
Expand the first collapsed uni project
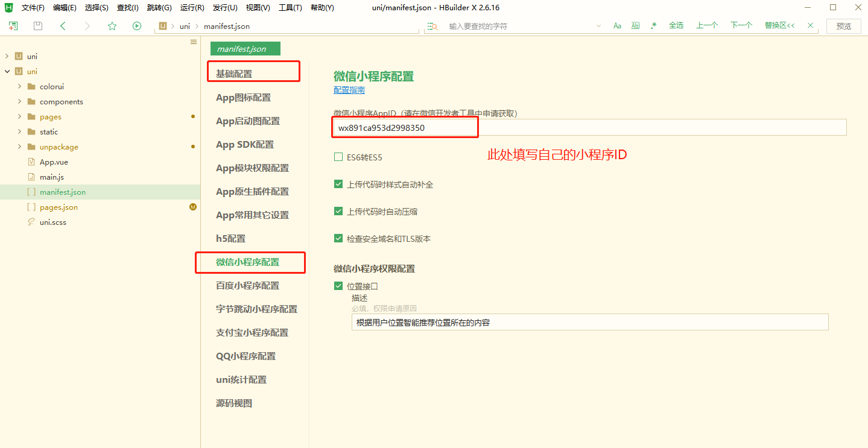point(7,56)
